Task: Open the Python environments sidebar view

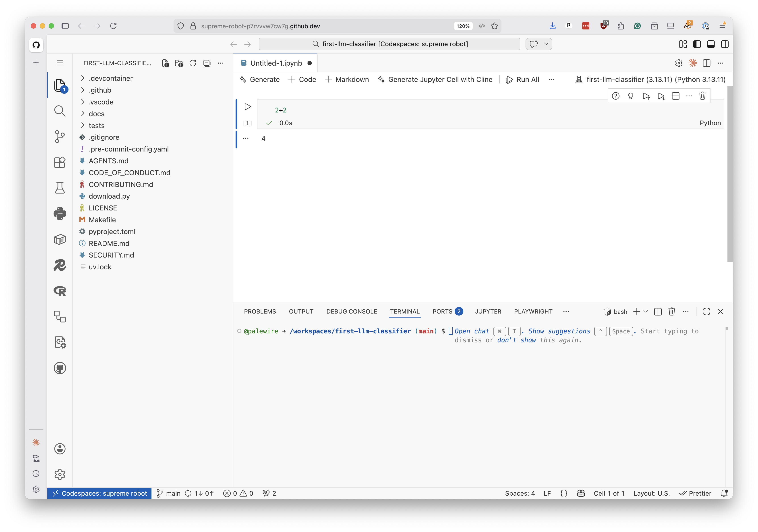Action: pyautogui.click(x=60, y=214)
